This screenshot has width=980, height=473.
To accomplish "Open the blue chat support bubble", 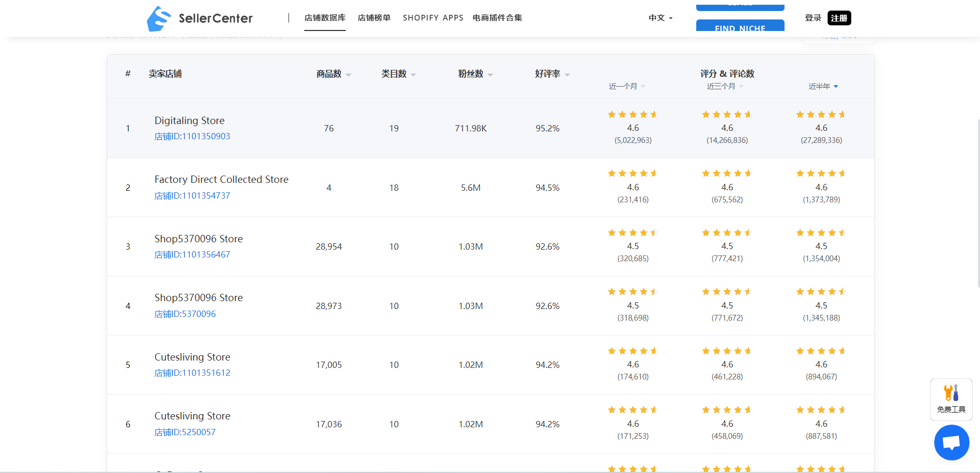I will (951, 443).
